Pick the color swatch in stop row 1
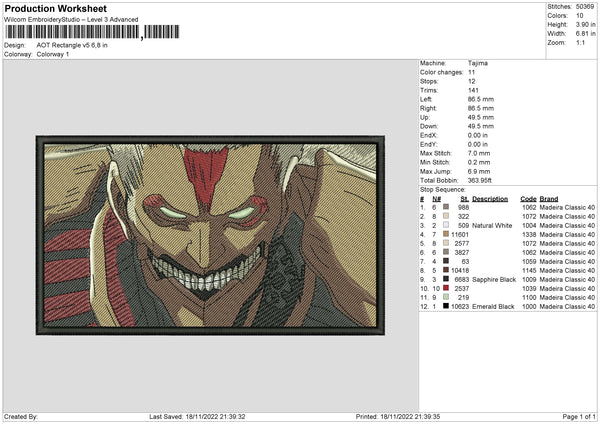The height and width of the screenshot is (424, 600). click(446, 207)
